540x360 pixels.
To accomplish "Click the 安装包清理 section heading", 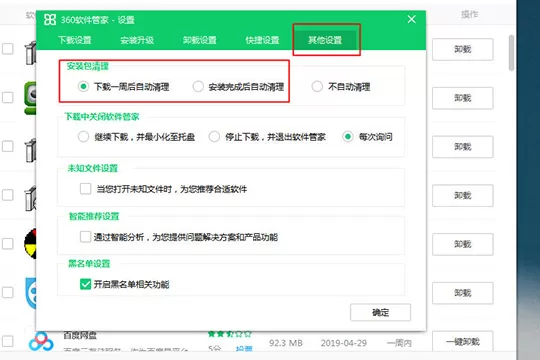I will 87,66.
